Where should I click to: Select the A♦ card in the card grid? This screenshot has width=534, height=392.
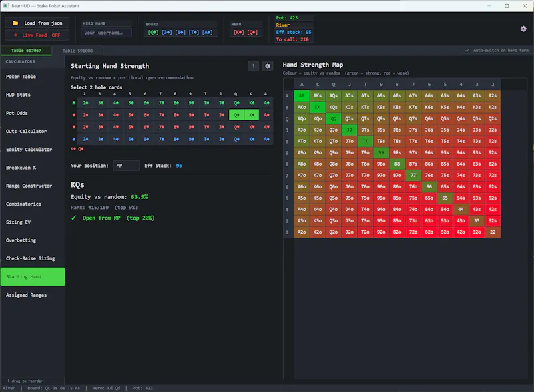[x=266, y=115]
